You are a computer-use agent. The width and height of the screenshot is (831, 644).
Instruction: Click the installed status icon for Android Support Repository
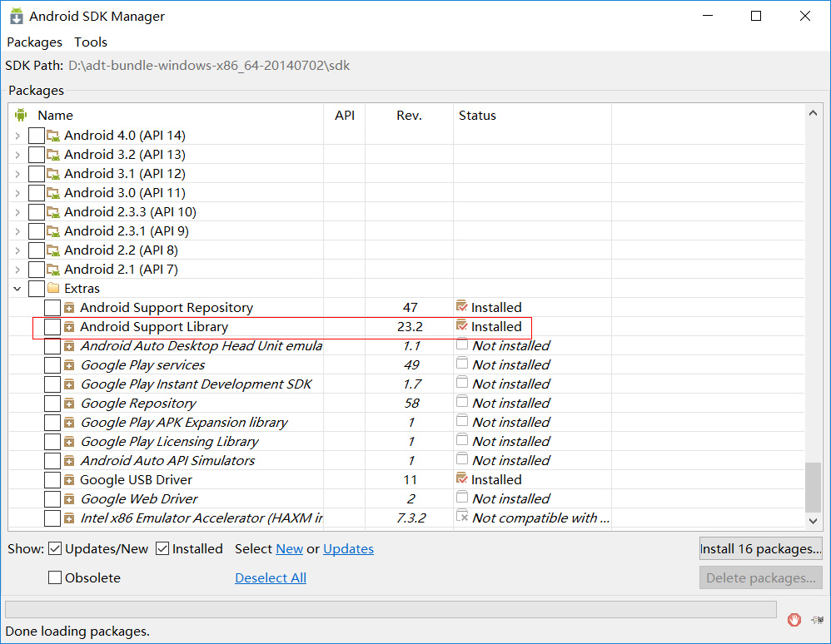click(x=462, y=306)
